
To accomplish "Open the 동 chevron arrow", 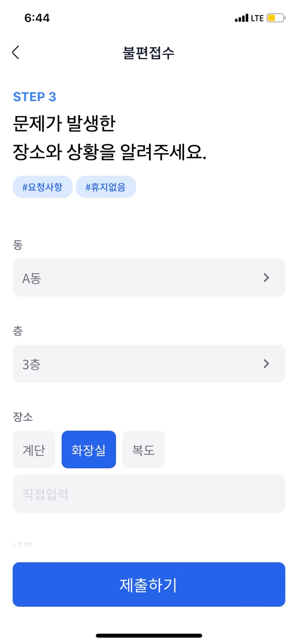I will click(x=266, y=278).
